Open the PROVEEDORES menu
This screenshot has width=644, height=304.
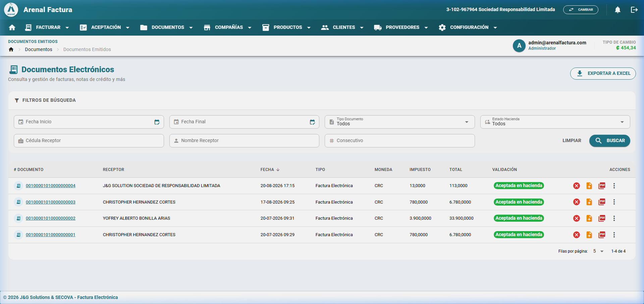point(401,28)
